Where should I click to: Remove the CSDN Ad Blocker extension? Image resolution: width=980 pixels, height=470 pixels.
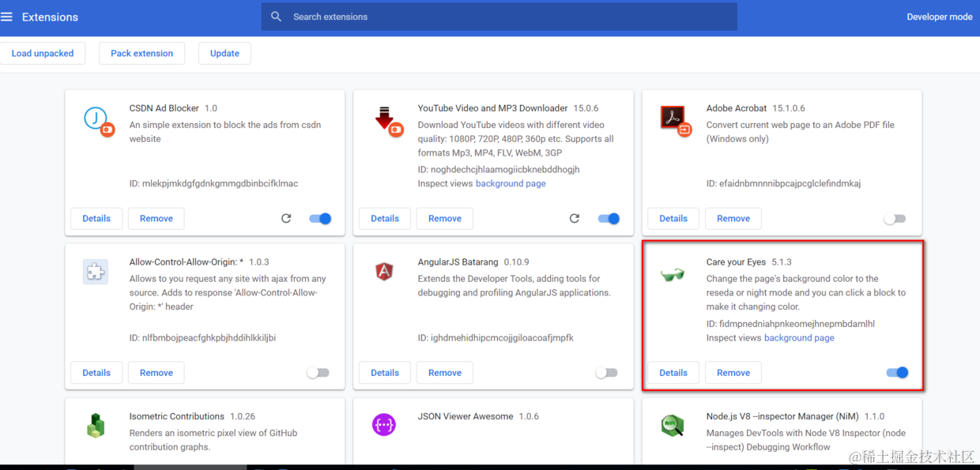[156, 219]
